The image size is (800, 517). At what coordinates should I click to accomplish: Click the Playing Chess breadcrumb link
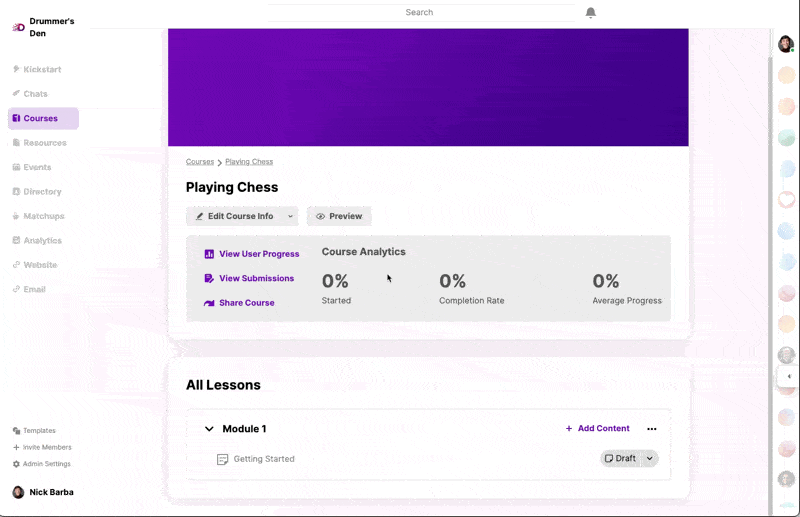(249, 162)
